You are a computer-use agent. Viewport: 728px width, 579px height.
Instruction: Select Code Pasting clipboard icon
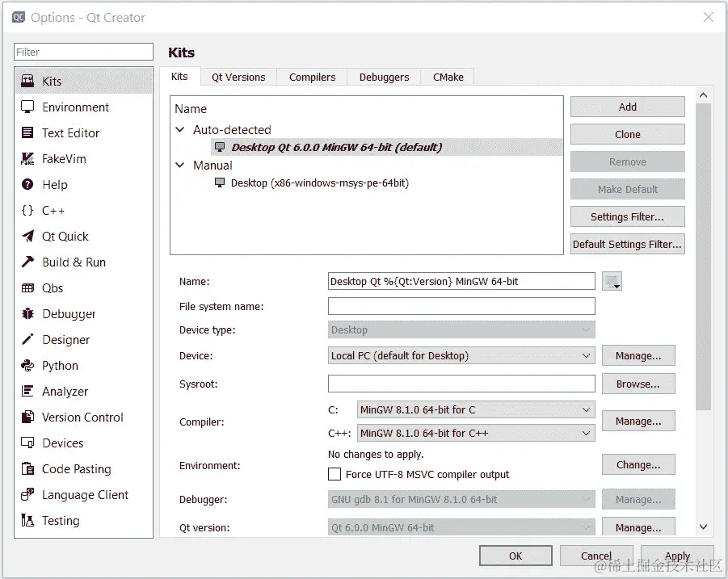point(27,468)
